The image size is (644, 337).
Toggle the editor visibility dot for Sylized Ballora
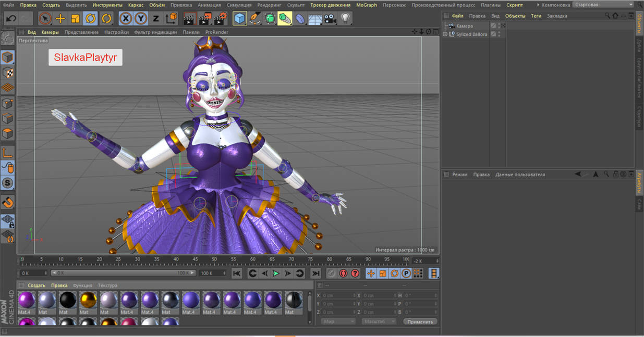[x=499, y=32]
